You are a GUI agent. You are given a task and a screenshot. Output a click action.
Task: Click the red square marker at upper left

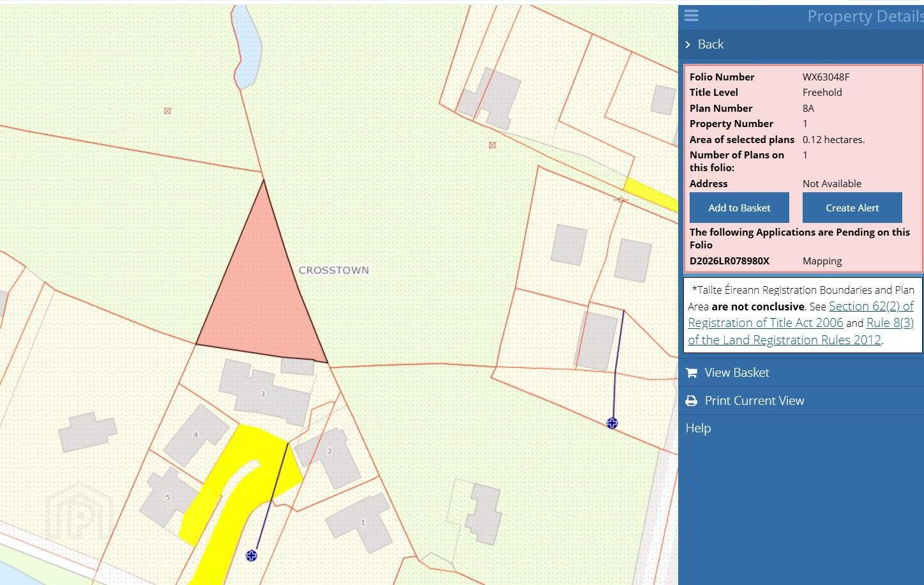pyautogui.click(x=167, y=110)
